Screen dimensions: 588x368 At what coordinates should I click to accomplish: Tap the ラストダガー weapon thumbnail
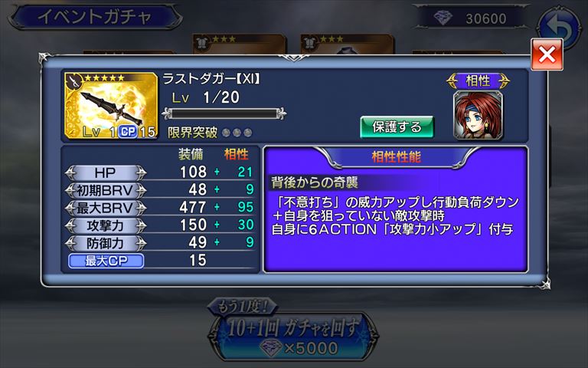coord(111,106)
